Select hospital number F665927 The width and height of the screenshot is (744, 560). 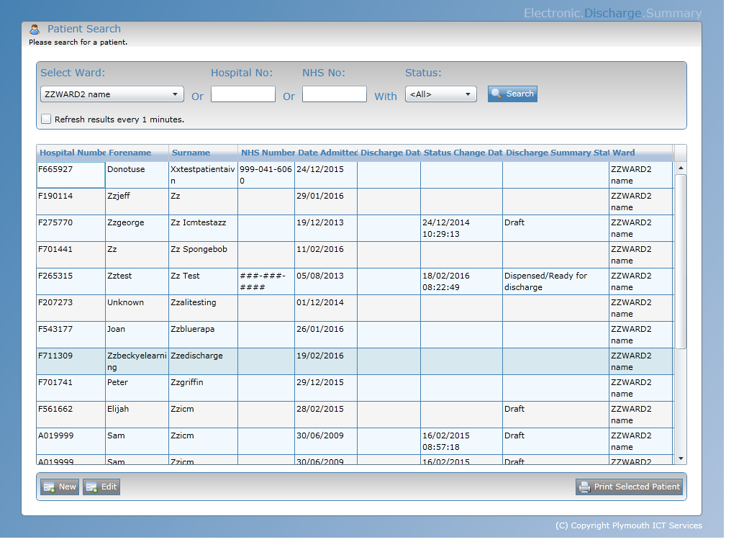tap(55, 169)
